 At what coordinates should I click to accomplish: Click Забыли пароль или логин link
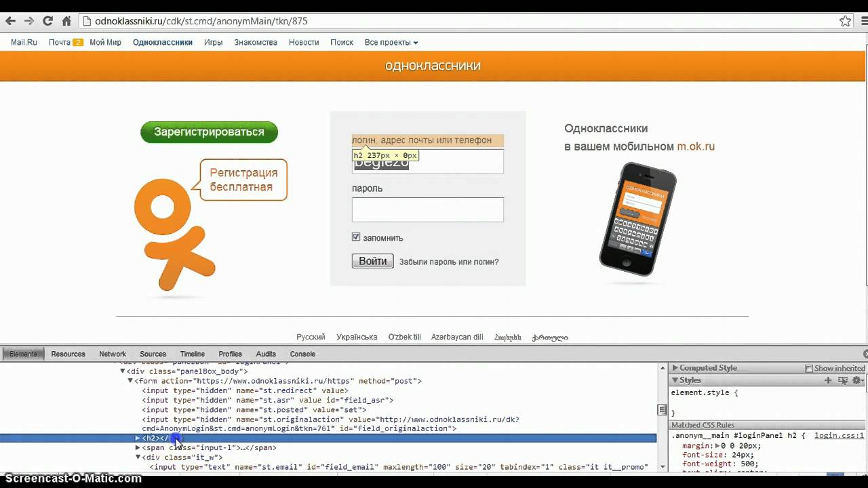tap(449, 262)
